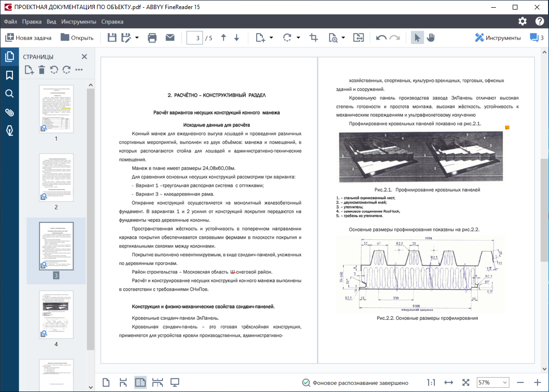The image size is (549, 392).
Task: Select page 4 thumbnail
Action: tap(56, 315)
